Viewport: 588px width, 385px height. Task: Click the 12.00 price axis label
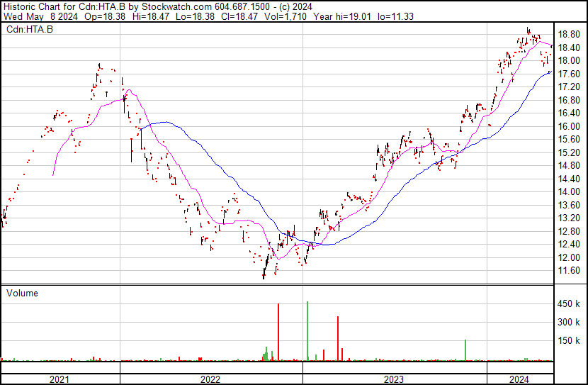coord(569,257)
